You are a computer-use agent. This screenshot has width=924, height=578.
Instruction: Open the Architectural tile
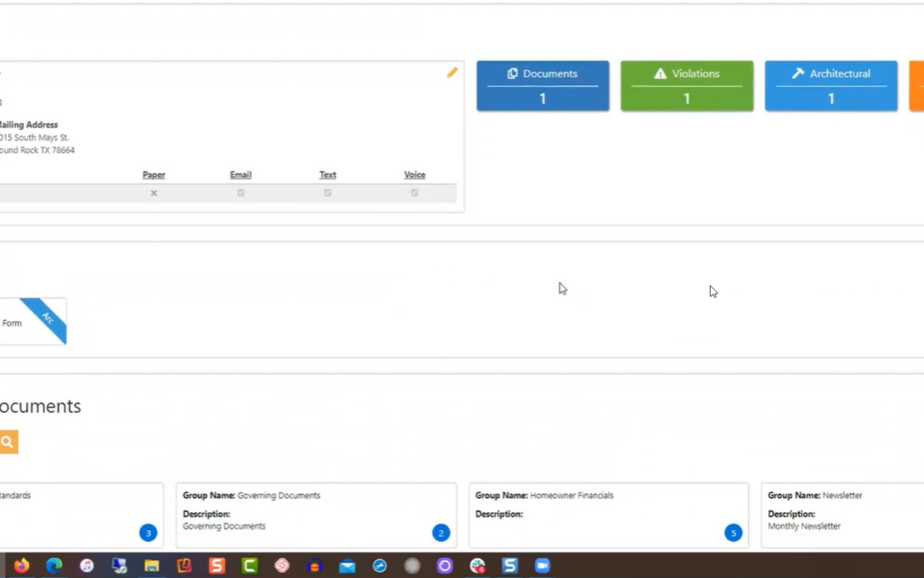pos(831,86)
